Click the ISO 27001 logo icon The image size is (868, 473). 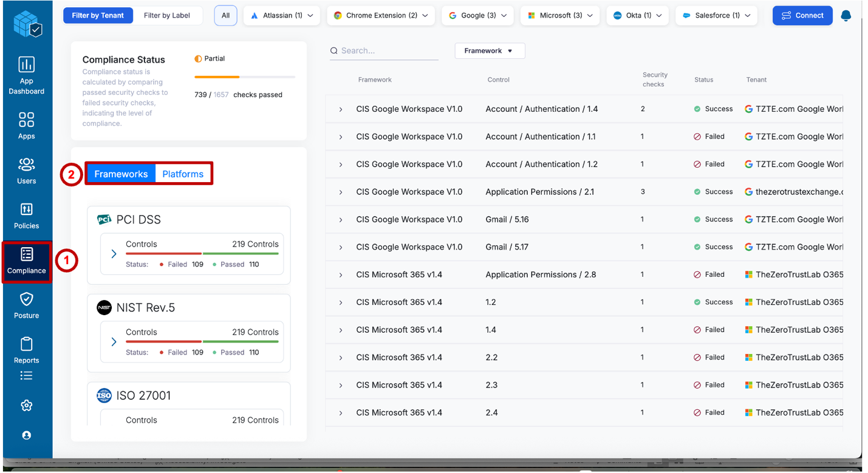click(x=104, y=396)
